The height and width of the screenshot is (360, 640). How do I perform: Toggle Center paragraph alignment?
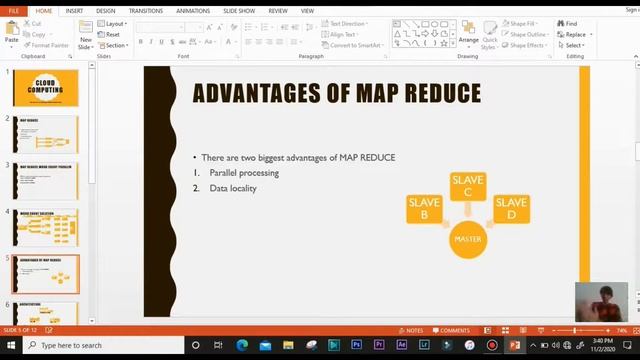(259, 42)
